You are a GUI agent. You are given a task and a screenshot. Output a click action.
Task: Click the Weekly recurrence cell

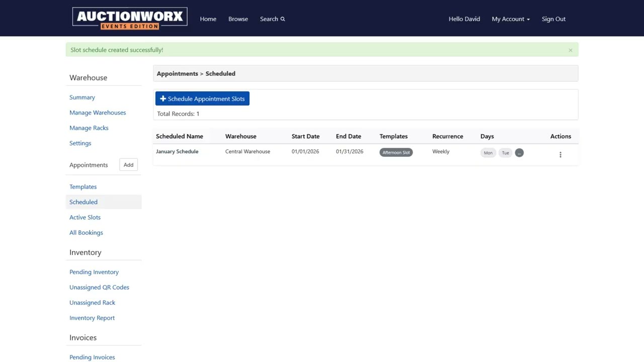441,151
